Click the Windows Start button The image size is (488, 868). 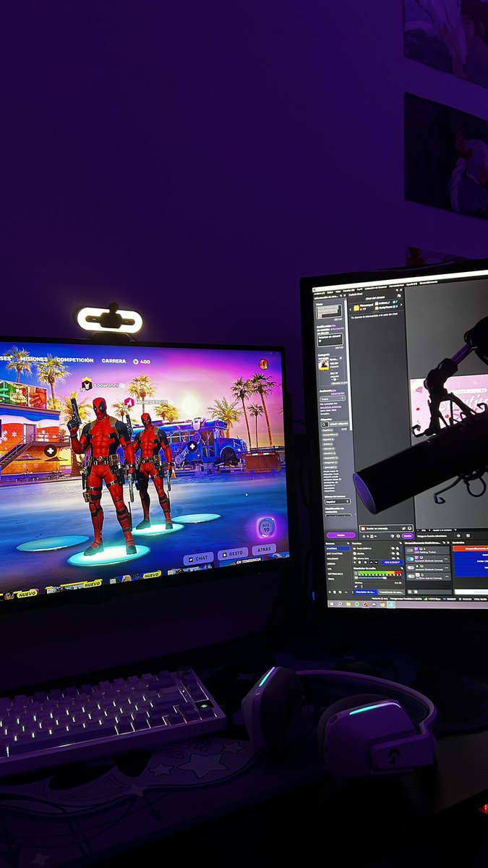coord(332,604)
